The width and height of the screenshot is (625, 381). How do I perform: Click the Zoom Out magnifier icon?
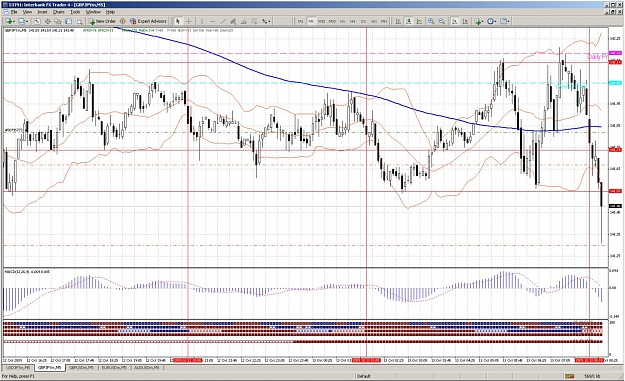(x=442, y=21)
